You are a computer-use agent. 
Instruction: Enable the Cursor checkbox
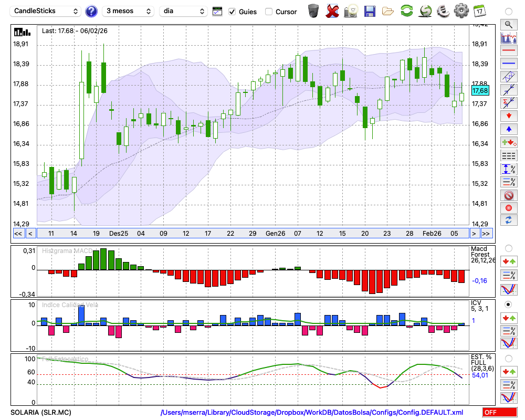(x=268, y=12)
